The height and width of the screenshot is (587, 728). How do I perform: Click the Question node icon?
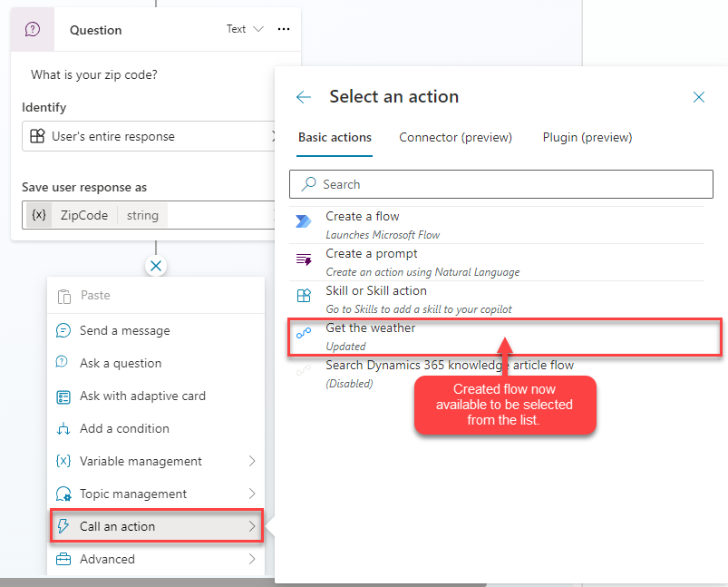coord(33,29)
